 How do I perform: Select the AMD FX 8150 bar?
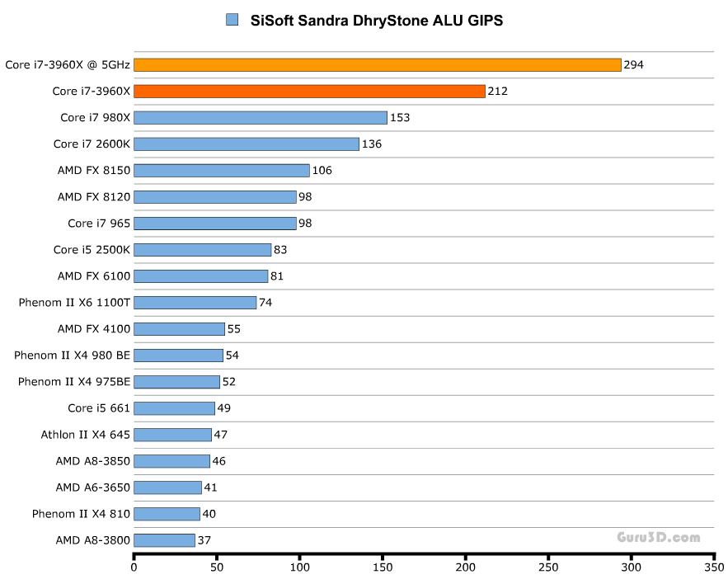coord(221,171)
